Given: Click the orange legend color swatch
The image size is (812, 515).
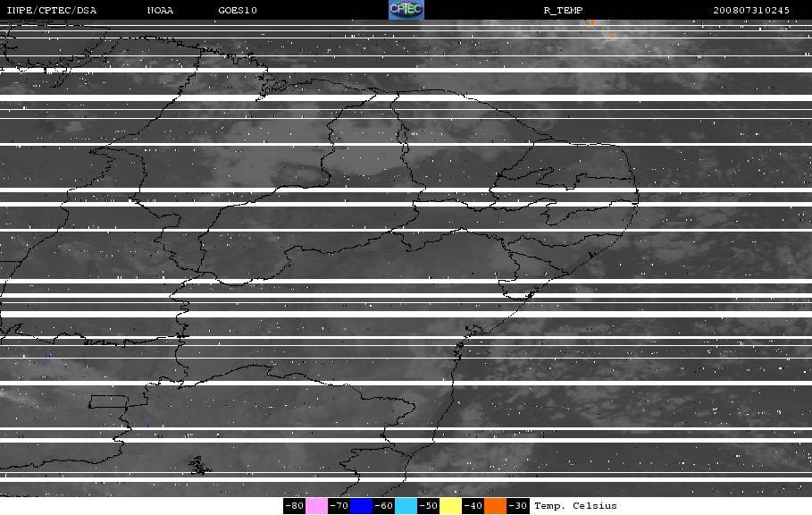Looking at the screenshot, I should [x=495, y=506].
